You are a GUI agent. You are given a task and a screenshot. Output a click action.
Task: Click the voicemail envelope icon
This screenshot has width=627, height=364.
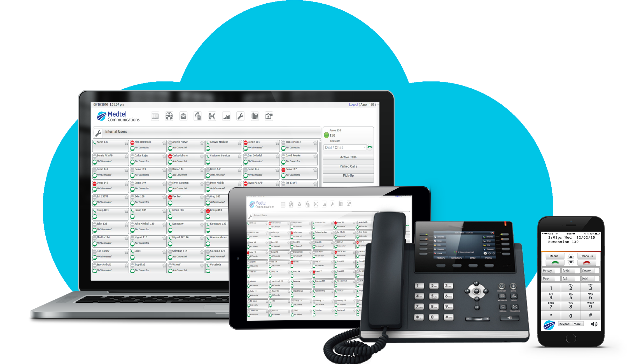[183, 117]
